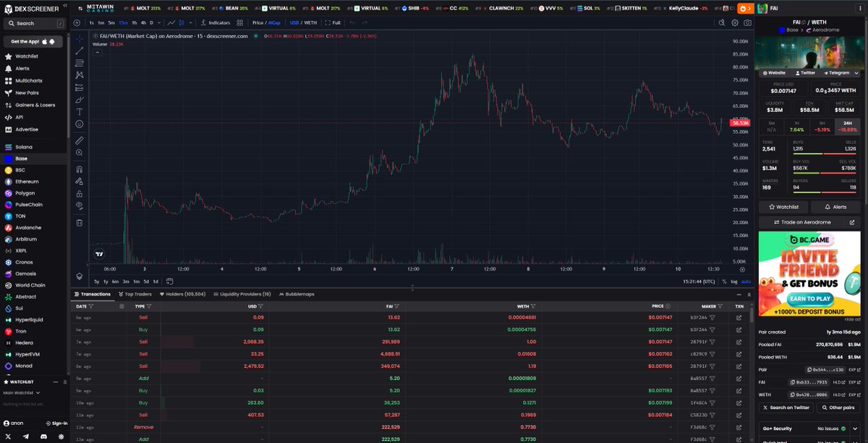The height and width of the screenshot is (443, 868).
Task: Select the 4h timeframe
Action: [x=142, y=22]
